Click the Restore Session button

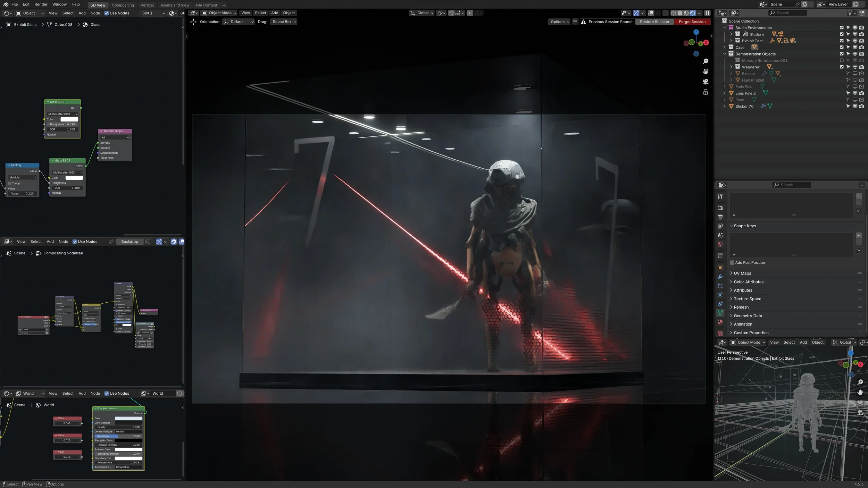coord(654,22)
